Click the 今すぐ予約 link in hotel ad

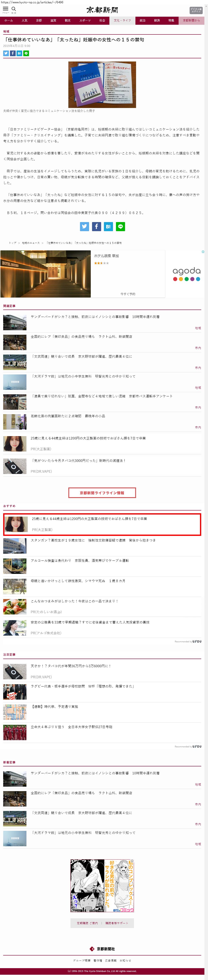click(x=128, y=294)
